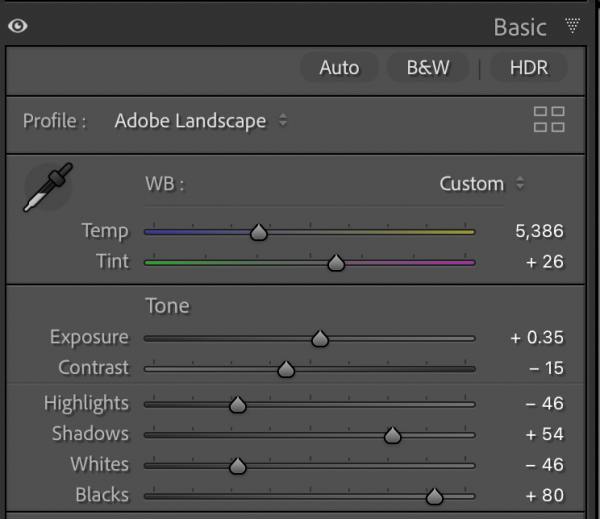Click the Blacks slider handle
600x519 pixels.
tap(434, 496)
